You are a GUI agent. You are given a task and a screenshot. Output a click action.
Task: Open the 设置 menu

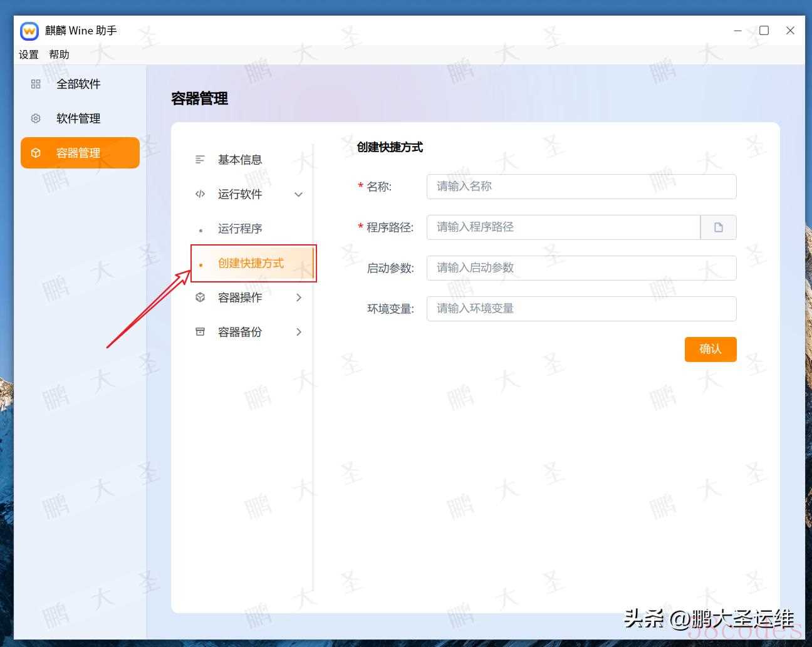[29, 54]
